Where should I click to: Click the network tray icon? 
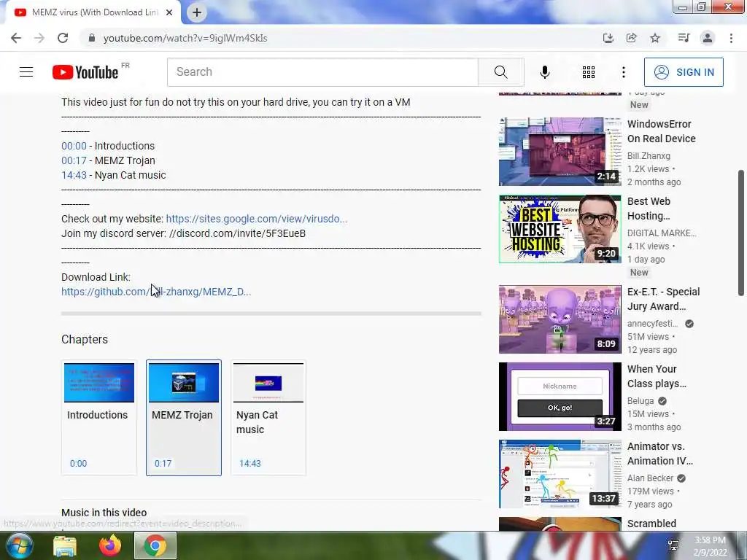coord(673,545)
